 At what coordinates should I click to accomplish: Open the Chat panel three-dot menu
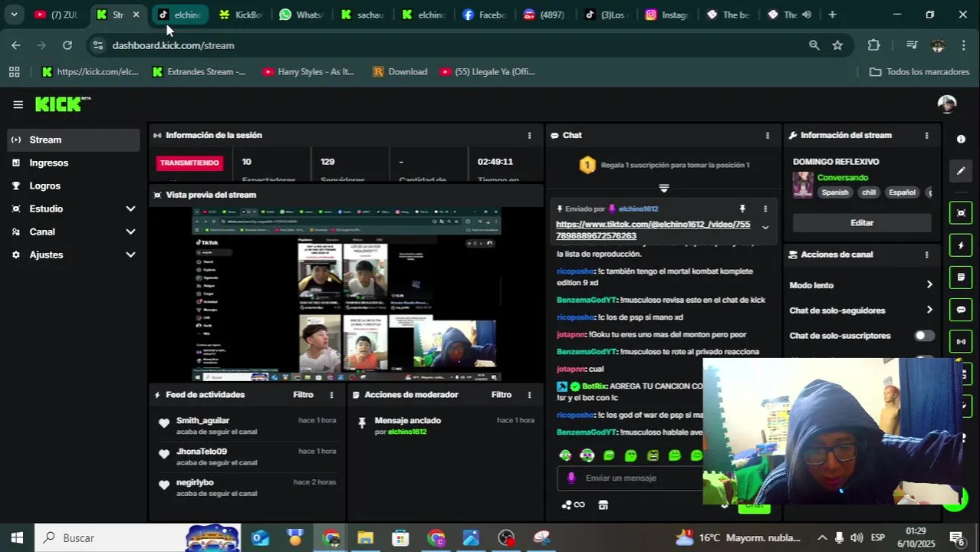point(768,135)
